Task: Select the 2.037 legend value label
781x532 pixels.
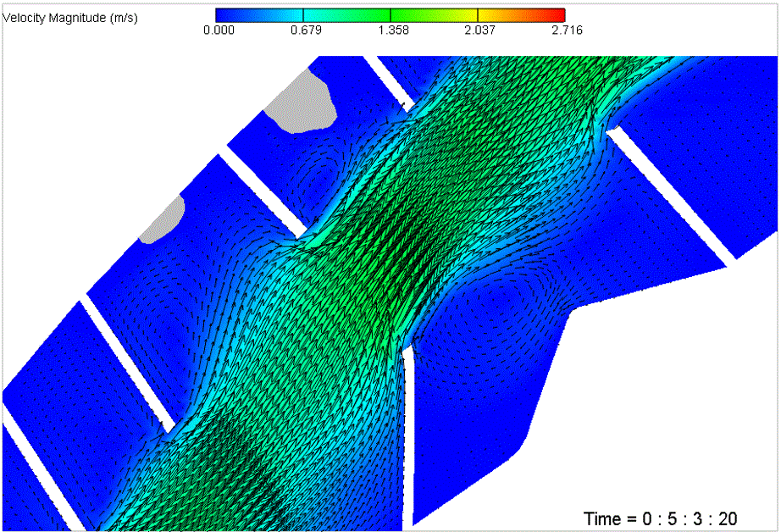Action: (x=479, y=30)
